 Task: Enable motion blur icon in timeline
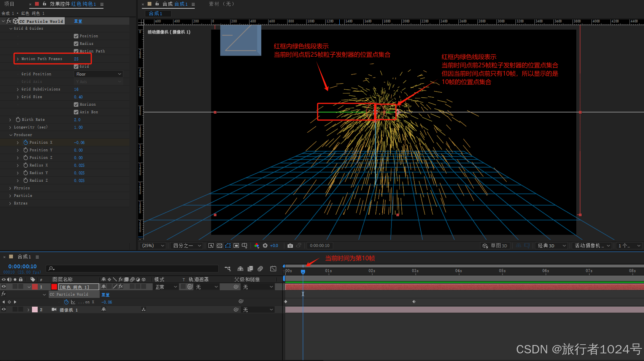coord(260,269)
